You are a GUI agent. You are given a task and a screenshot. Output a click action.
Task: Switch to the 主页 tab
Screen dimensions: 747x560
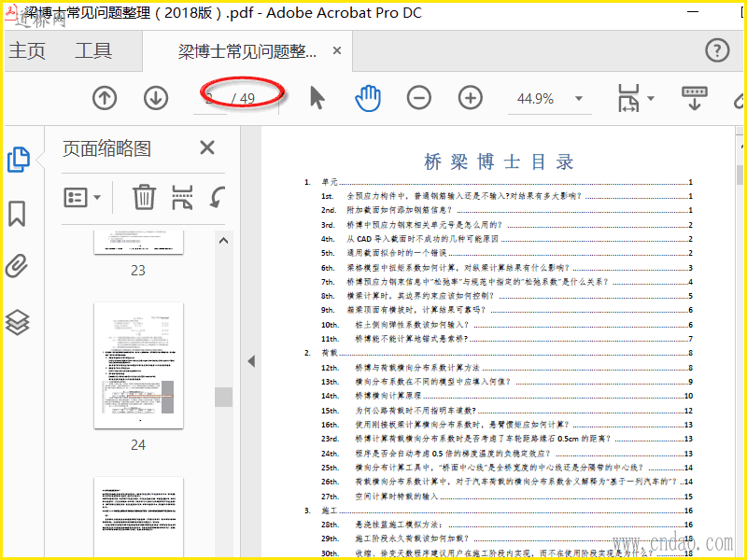pyautogui.click(x=27, y=50)
